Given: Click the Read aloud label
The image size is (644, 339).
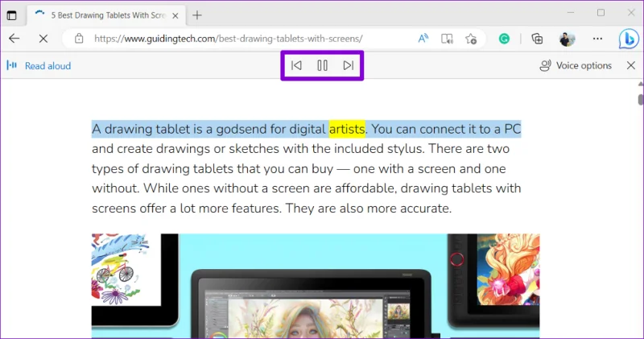Looking at the screenshot, I should [x=47, y=66].
